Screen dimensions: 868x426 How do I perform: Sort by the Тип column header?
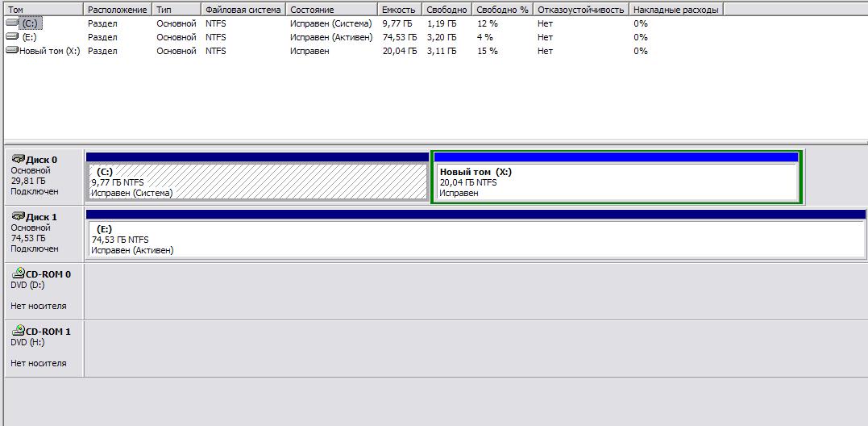point(176,10)
